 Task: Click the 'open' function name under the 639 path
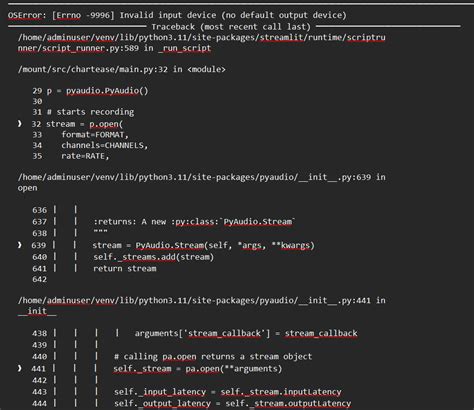point(28,188)
